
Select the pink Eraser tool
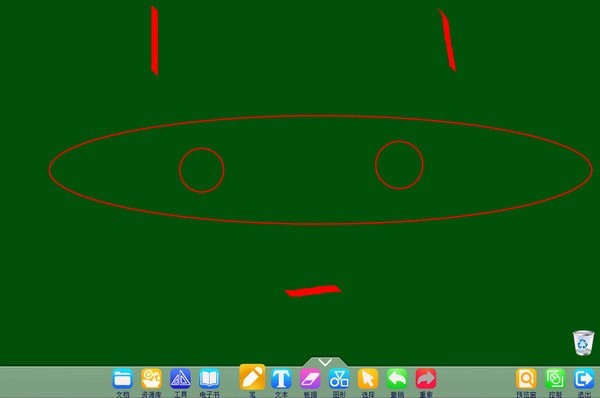[x=310, y=379]
